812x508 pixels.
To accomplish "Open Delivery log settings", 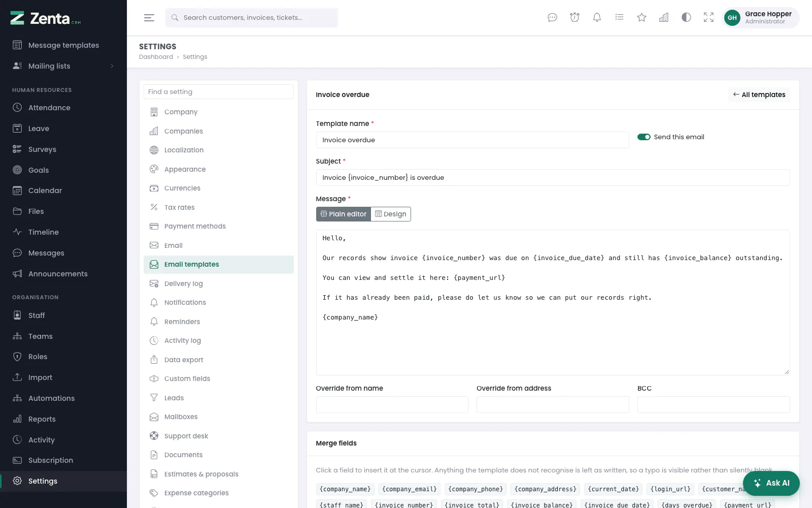I will 219,283.
